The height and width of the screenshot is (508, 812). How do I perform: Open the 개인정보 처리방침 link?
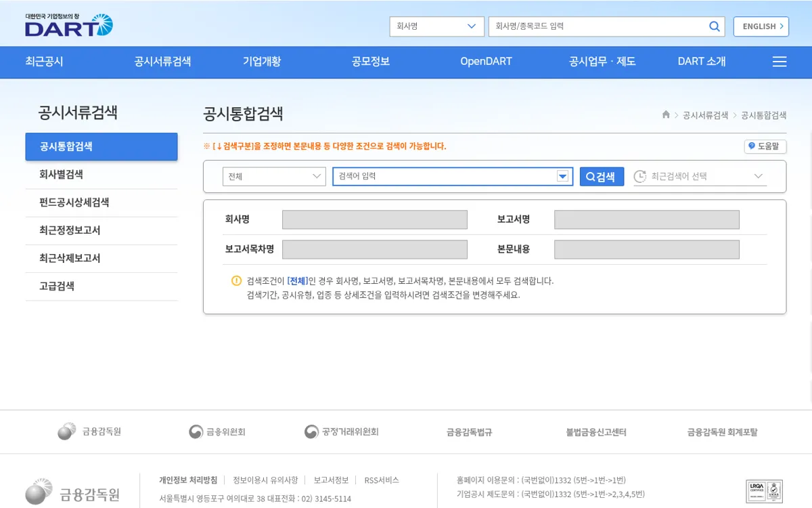188,480
